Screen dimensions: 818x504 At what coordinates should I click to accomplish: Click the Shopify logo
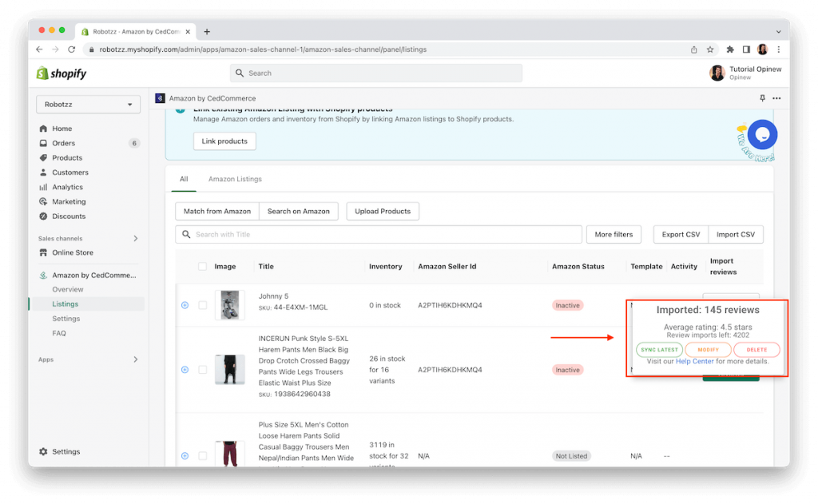62,73
